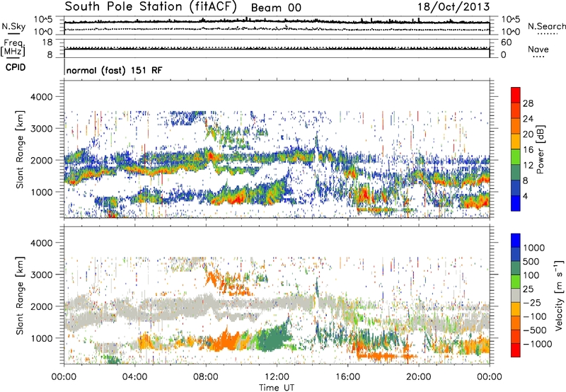Click top blue segment of Velocity color bar
The width and height of the screenshot is (566, 392).
pos(516,241)
